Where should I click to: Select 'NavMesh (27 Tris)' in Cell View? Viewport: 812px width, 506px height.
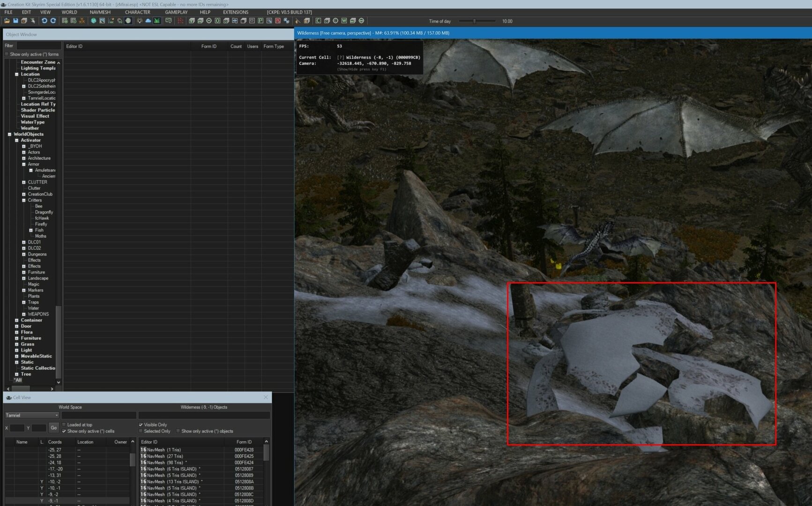tap(165, 456)
